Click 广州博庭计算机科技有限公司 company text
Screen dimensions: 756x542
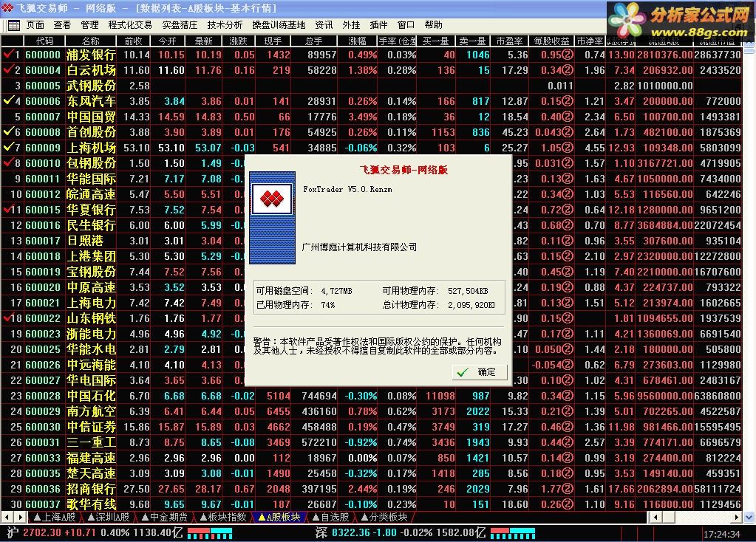point(359,247)
